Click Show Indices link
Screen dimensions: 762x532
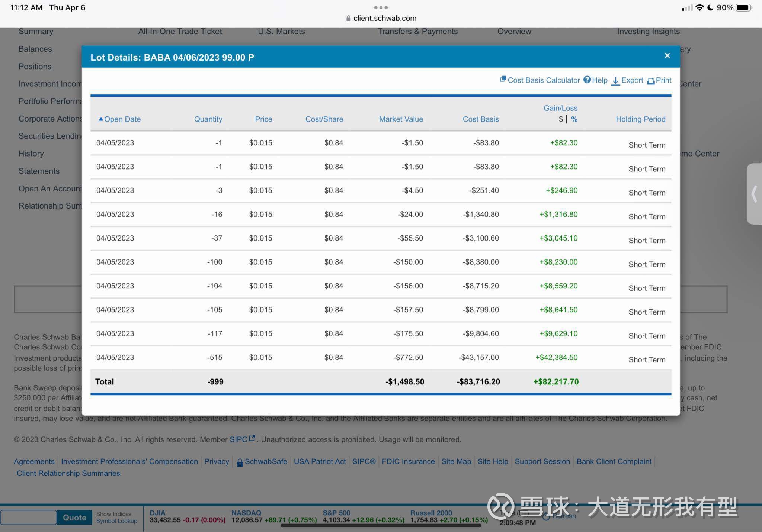coord(113,514)
